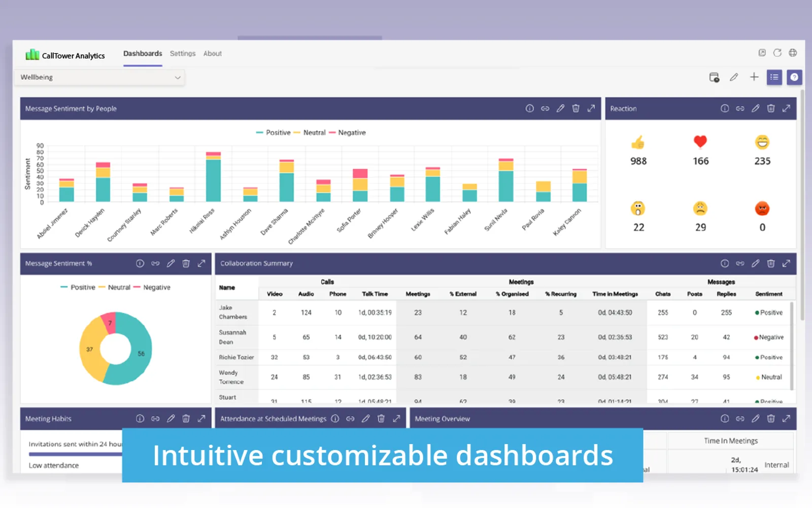Viewport: 812px width, 508px height.
Task: Expand the Message Sentiment by People widget
Action: point(591,108)
